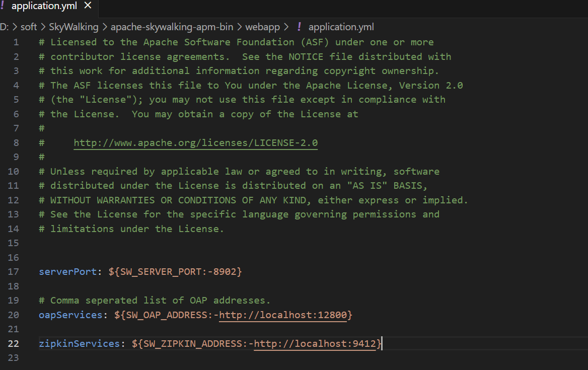Screen dimensions: 588x370
Task: Open the SkyWalking breadcrumb folder
Action: coord(73,27)
